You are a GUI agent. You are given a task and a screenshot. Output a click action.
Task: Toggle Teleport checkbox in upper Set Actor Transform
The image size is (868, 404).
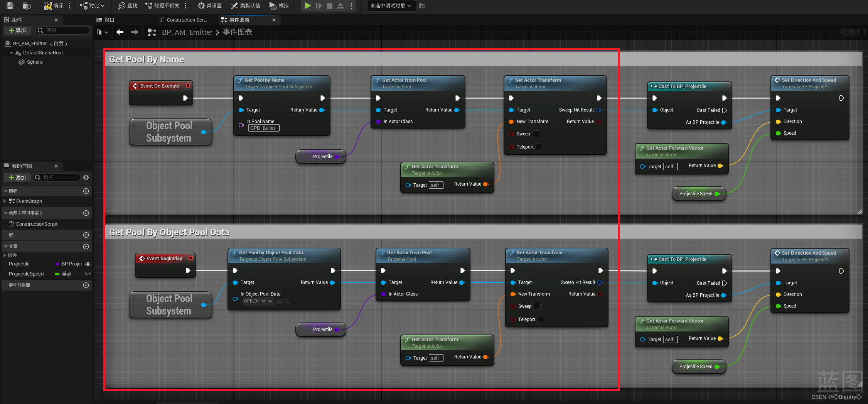[x=539, y=147]
